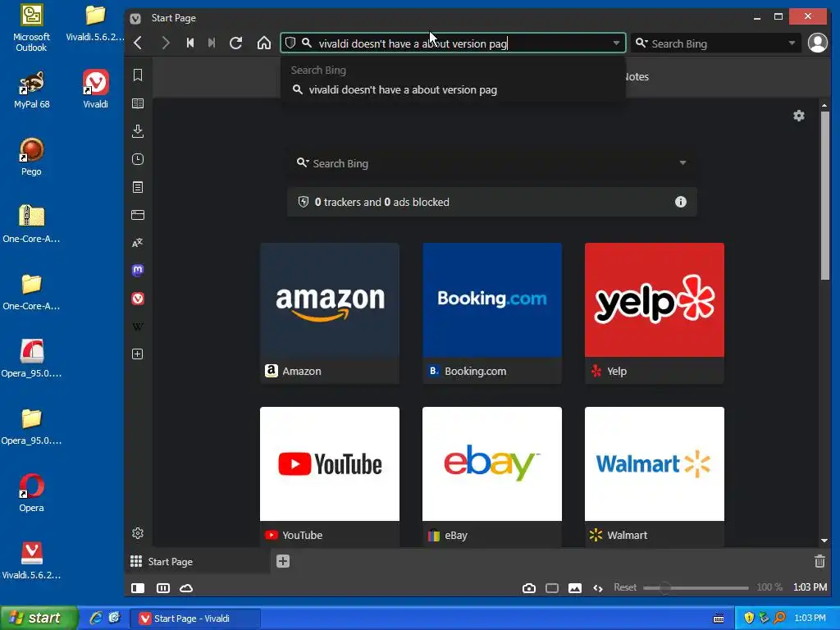This screenshot has width=840, height=630.
Task: Open the Vivaldi menu logo
Action: click(135, 18)
